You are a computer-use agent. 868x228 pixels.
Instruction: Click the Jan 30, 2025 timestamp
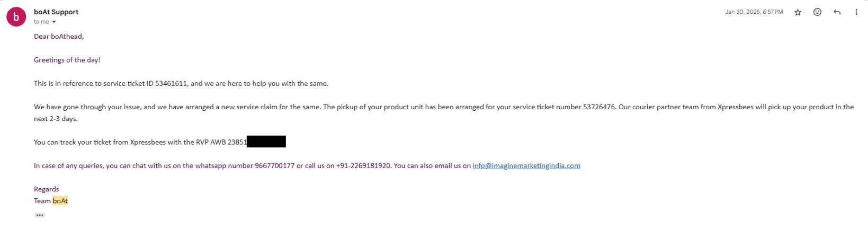pyautogui.click(x=754, y=12)
